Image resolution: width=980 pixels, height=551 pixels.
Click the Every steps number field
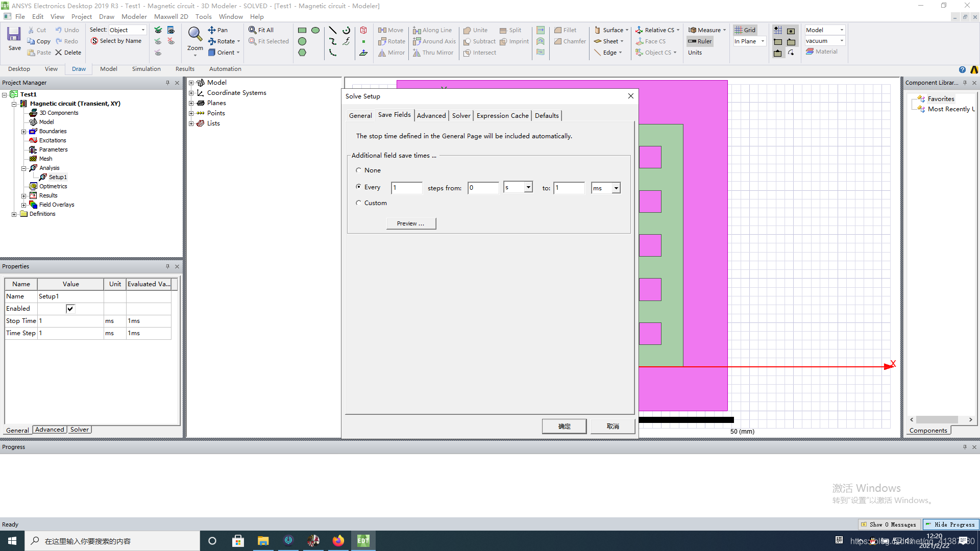(407, 188)
